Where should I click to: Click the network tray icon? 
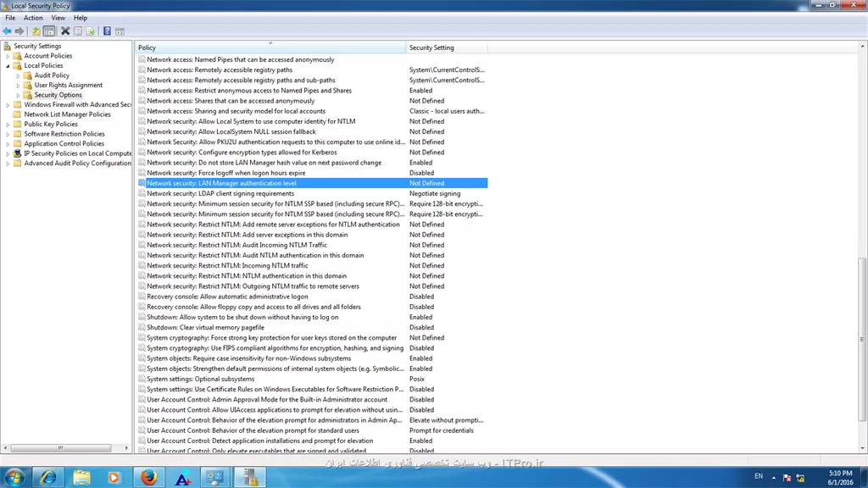tap(800, 478)
